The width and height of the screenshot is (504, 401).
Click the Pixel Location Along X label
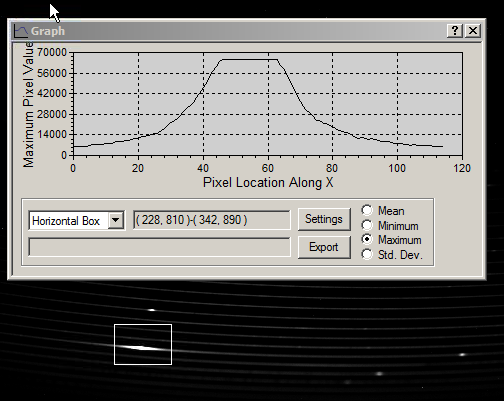click(x=268, y=182)
